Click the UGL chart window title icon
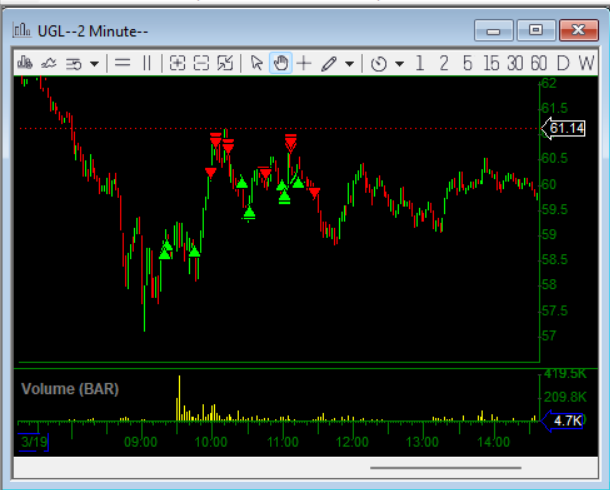 tap(22, 30)
